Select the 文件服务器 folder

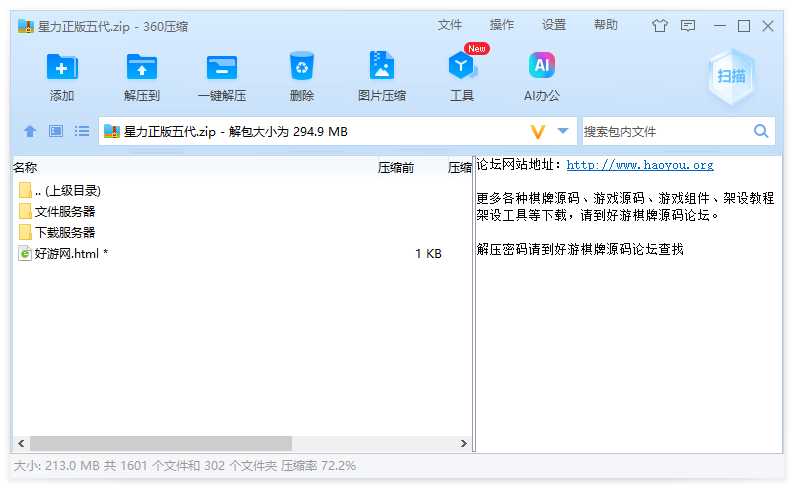click(x=242, y=211)
